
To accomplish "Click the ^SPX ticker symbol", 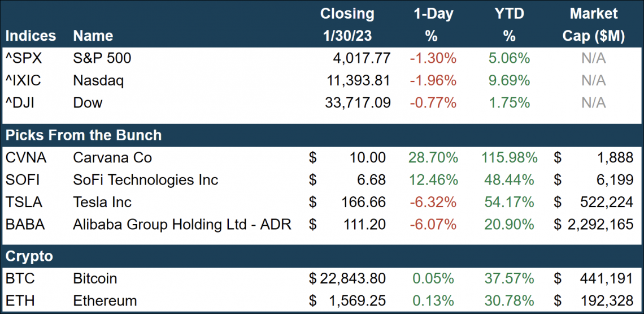I will click(x=23, y=58).
